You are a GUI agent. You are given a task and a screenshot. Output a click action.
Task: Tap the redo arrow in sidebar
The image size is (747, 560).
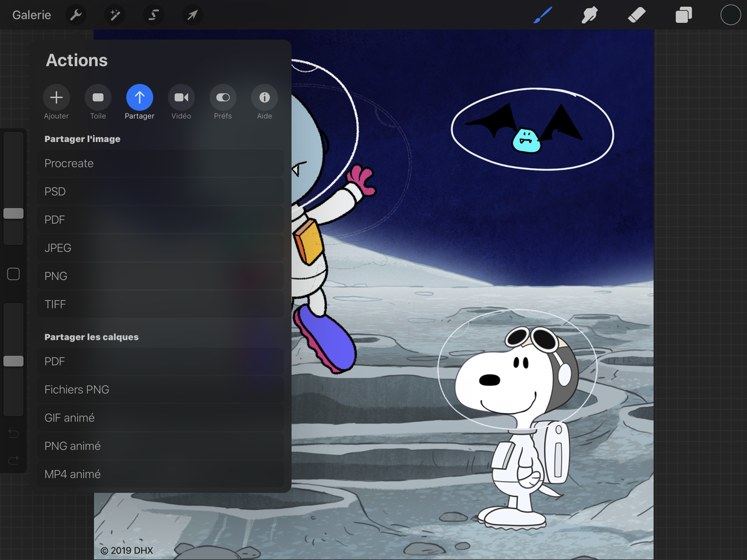(x=13, y=460)
